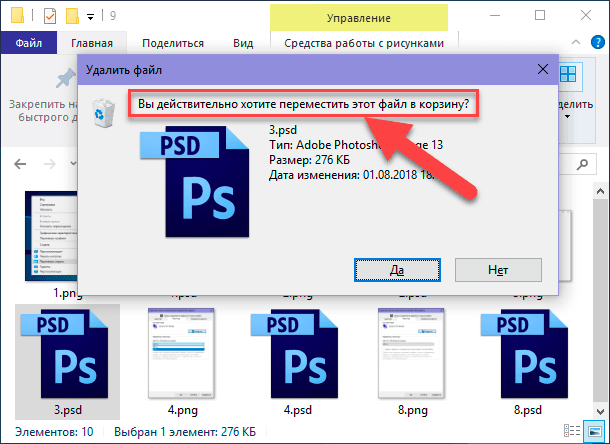Click the 8.png file name label
The height and width of the screenshot is (444, 610).
(x=413, y=410)
